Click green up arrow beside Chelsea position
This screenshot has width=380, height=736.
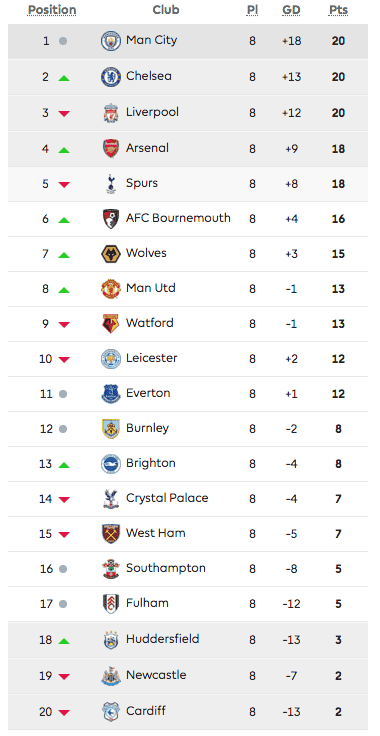64,78
